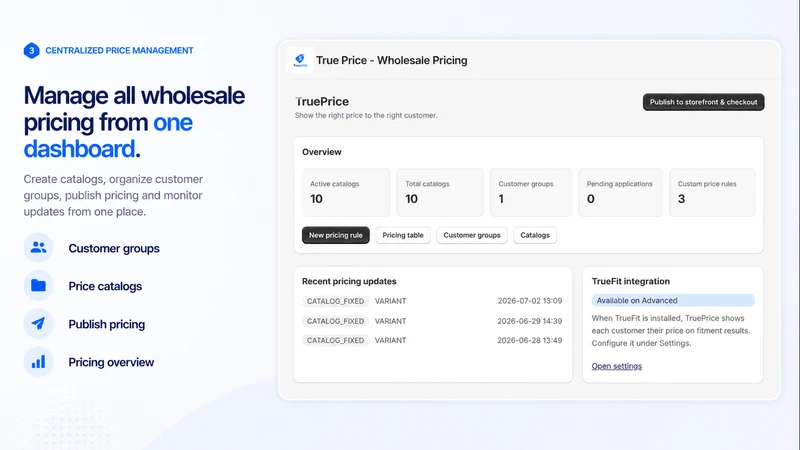Select the Custom price rules stat card

[712, 193]
